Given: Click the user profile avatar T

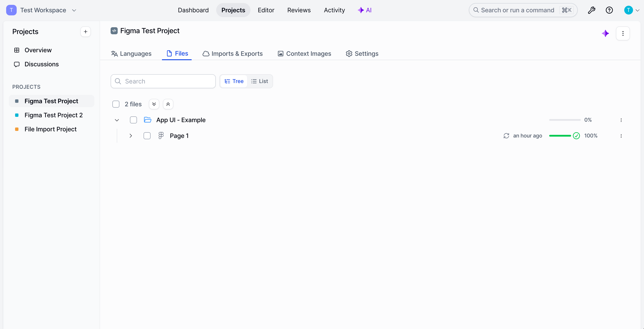Looking at the screenshot, I should tap(628, 10).
